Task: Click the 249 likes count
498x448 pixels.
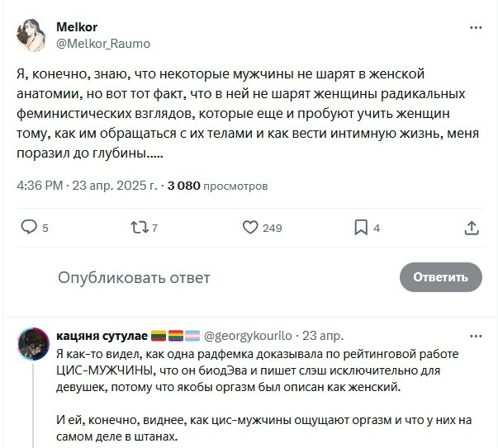Action: click(273, 229)
